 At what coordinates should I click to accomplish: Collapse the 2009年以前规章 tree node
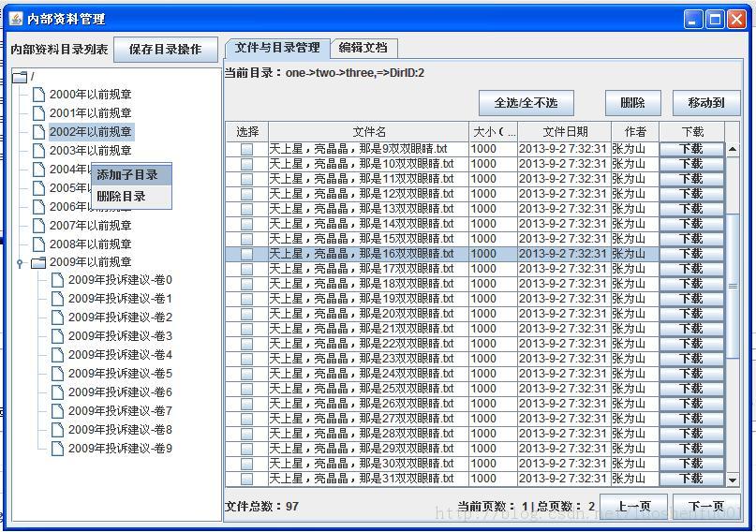[x=20, y=263]
